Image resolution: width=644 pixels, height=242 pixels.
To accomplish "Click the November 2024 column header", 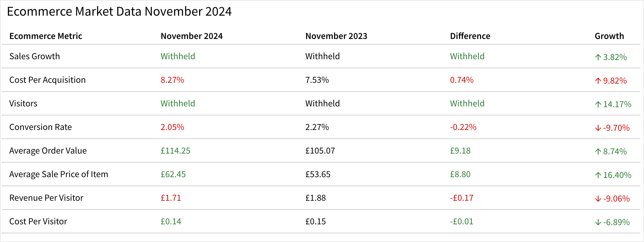I will 192,36.
